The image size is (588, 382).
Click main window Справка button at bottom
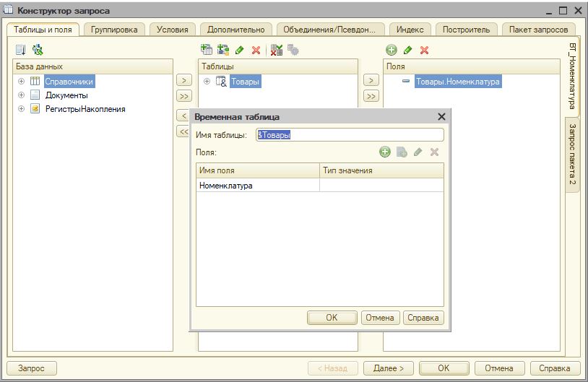[555, 368]
